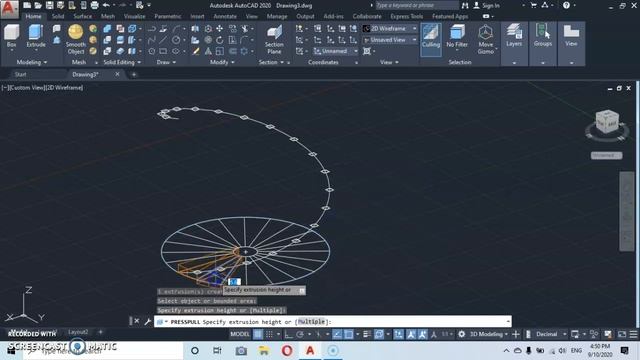Select the Erase modify tool
The width and height of the screenshot is (640, 360).
196,51
